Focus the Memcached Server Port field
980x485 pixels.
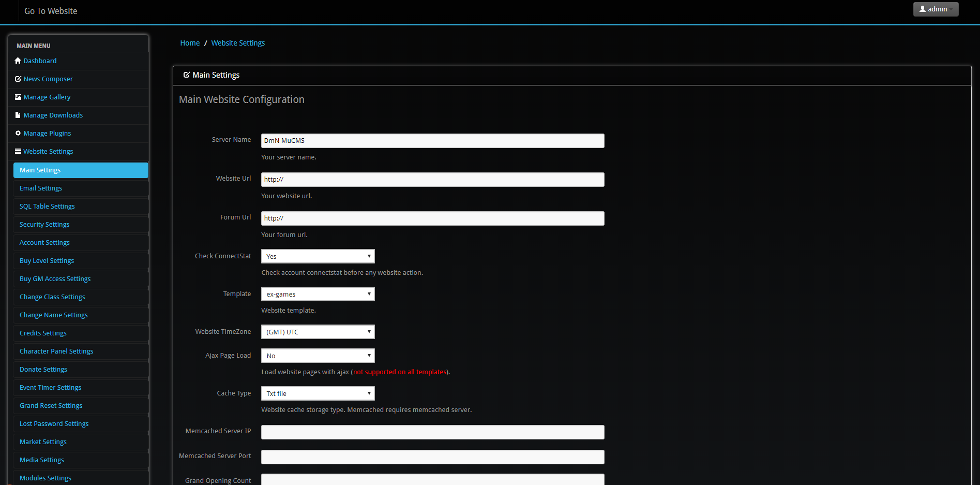point(432,457)
